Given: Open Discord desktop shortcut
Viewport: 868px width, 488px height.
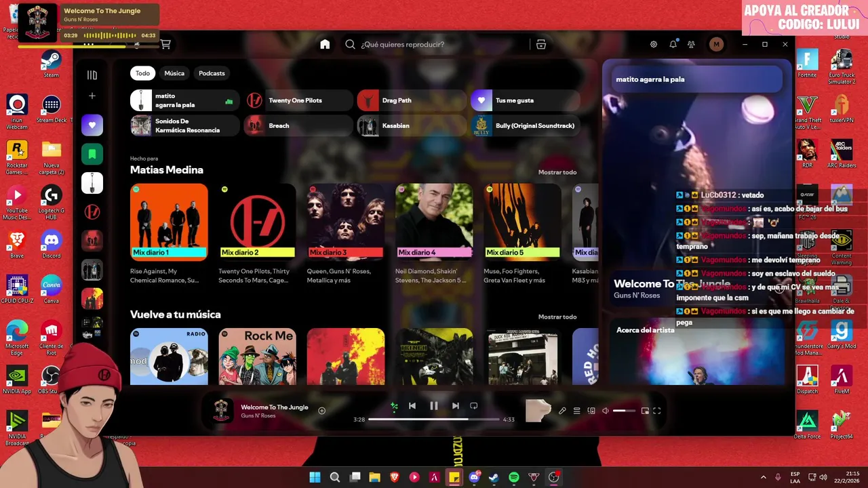Looking at the screenshot, I should 52,245.
